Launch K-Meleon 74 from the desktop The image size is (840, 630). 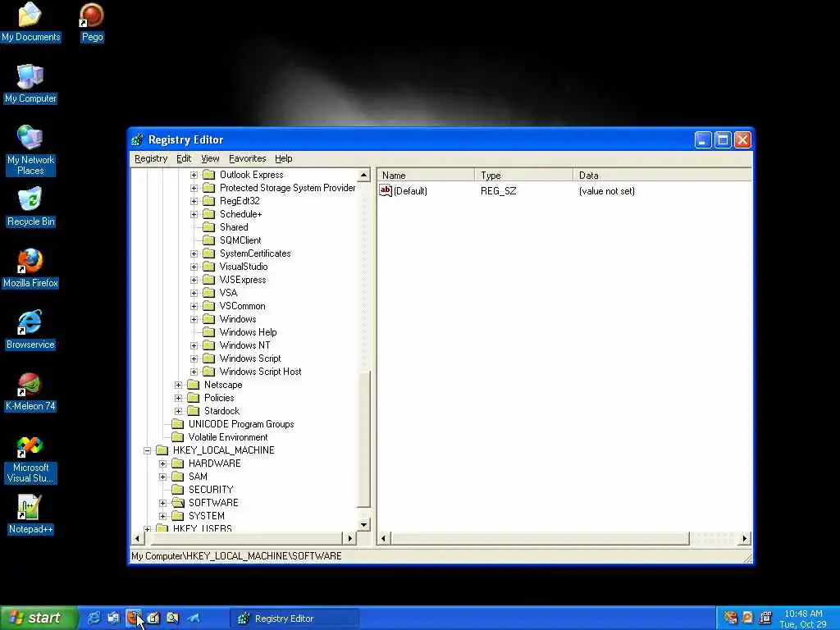[30, 391]
